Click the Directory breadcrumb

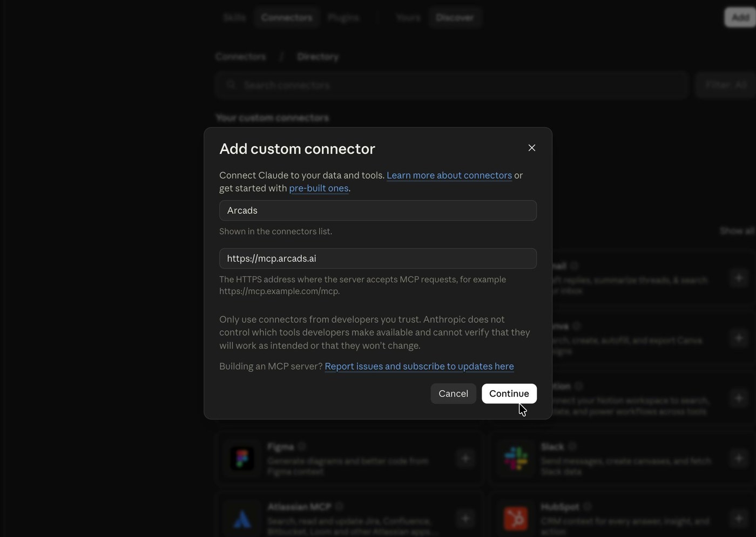coord(318,57)
